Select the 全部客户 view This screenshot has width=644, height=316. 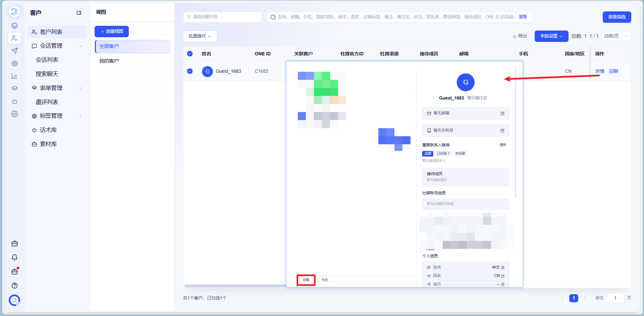pos(132,46)
